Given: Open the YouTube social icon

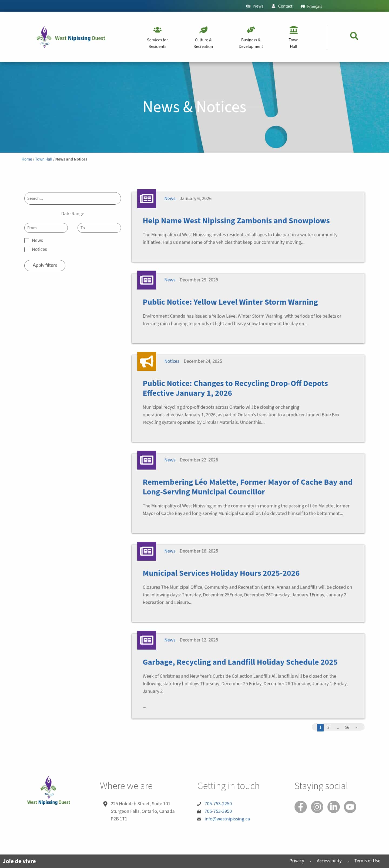Looking at the screenshot, I should pos(350,807).
